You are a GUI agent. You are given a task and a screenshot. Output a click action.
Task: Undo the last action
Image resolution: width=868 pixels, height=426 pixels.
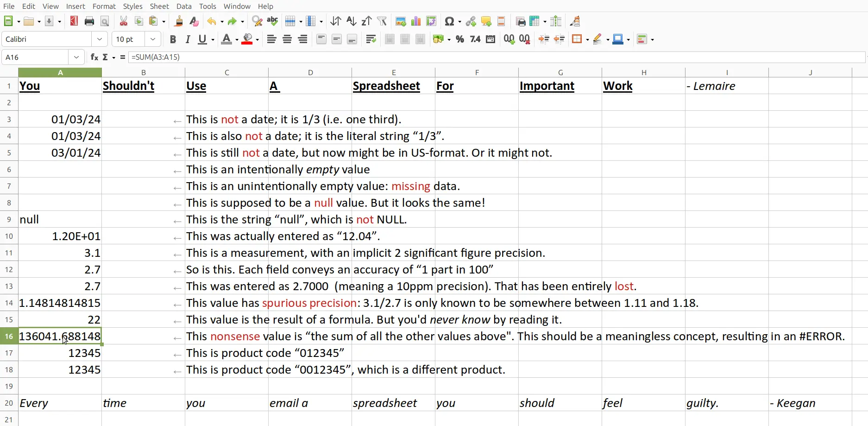212,21
